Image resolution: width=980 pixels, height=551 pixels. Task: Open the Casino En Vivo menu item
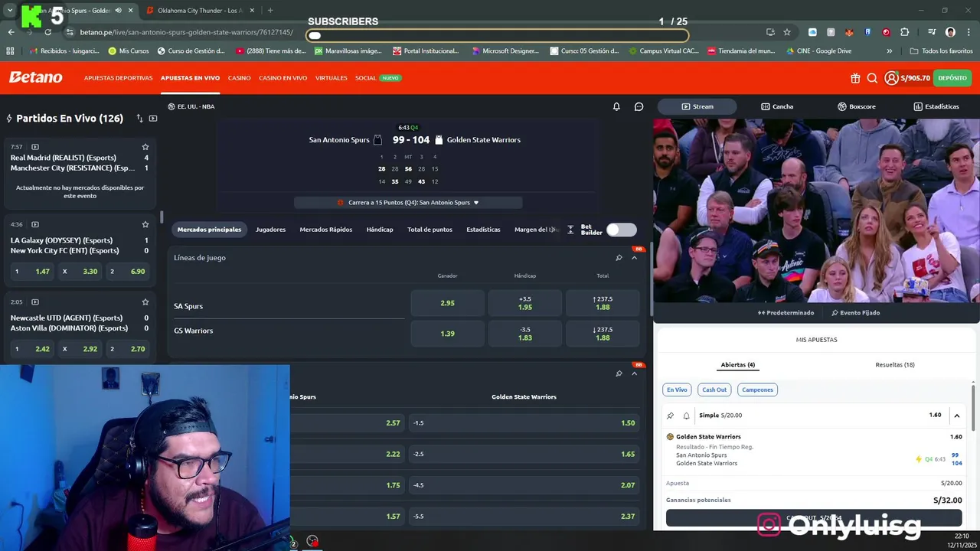click(283, 78)
